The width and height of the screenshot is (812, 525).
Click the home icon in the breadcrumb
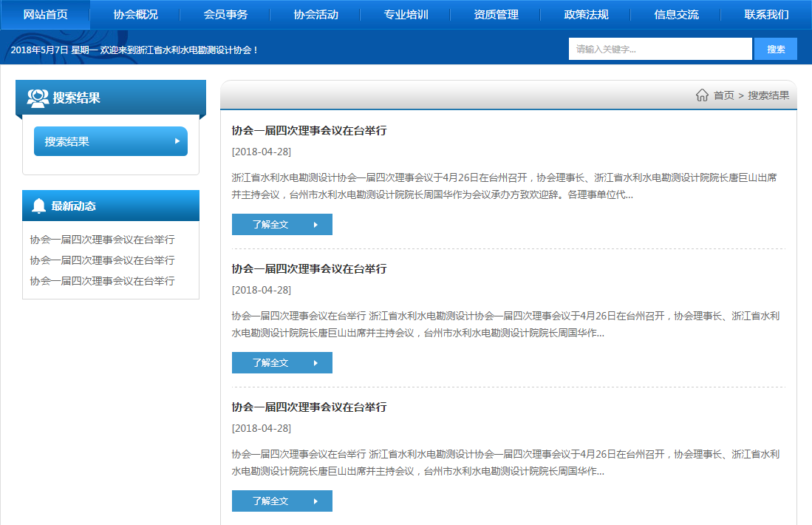pos(702,95)
